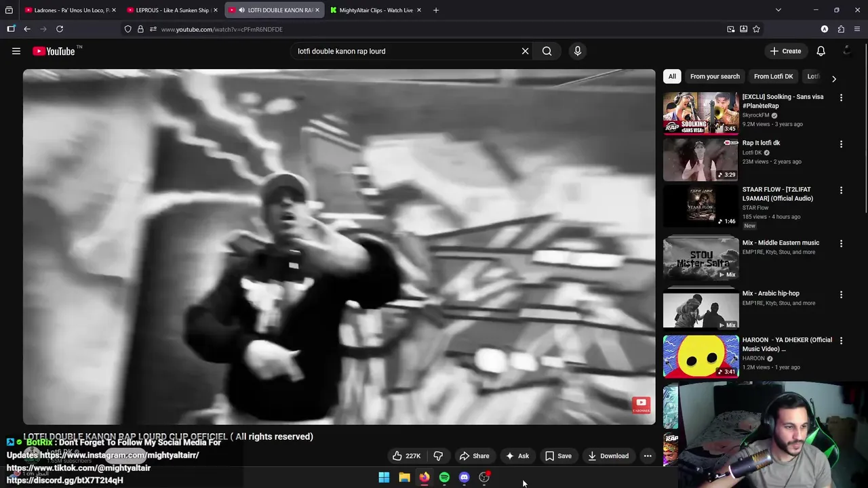Open YouTube notifications bell
The height and width of the screenshot is (488, 868).
pyautogui.click(x=821, y=51)
